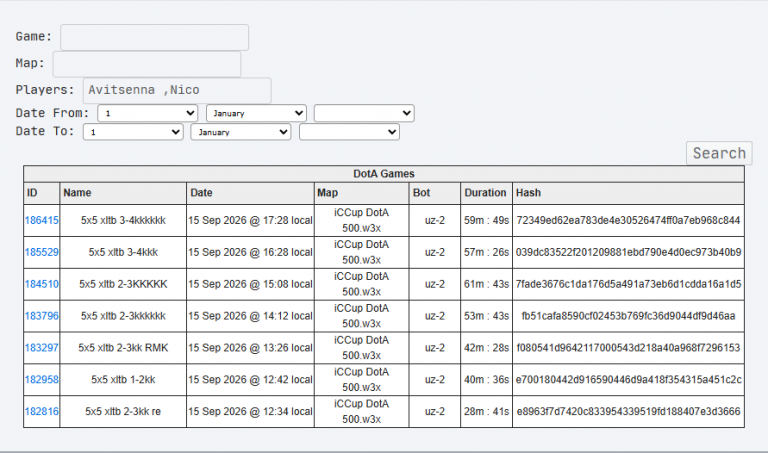Viewport: 768px width, 453px height.
Task: Open the Date To year dropdown
Action: (x=349, y=132)
